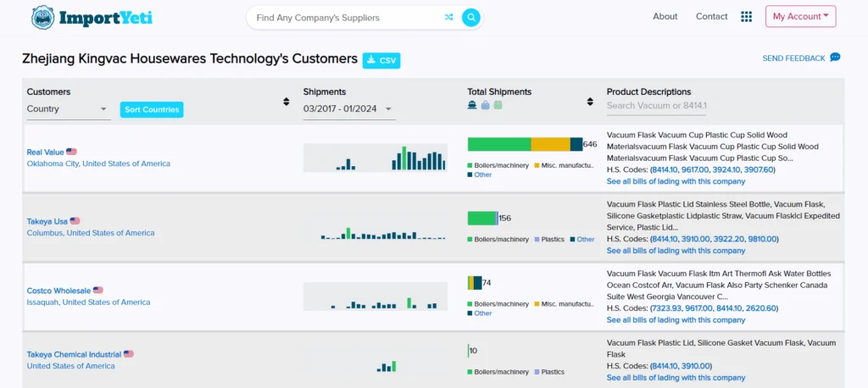Viewport: 868px width, 388px height.
Task: Toggle the blue bag filter icon
Action: [485, 104]
